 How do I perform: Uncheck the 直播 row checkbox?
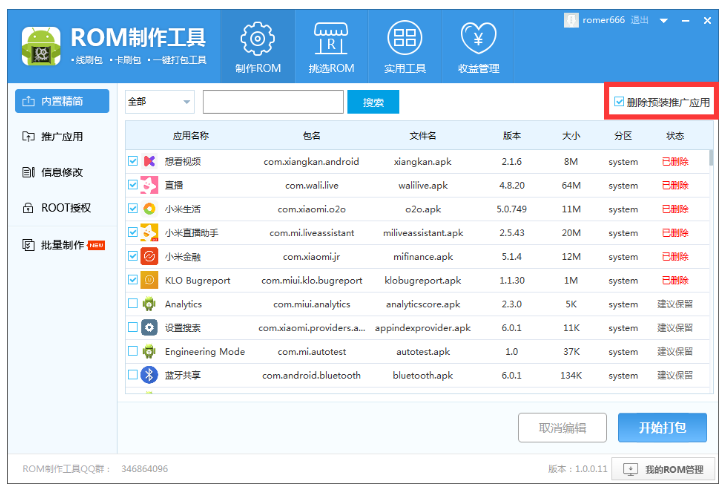click(133, 184)
